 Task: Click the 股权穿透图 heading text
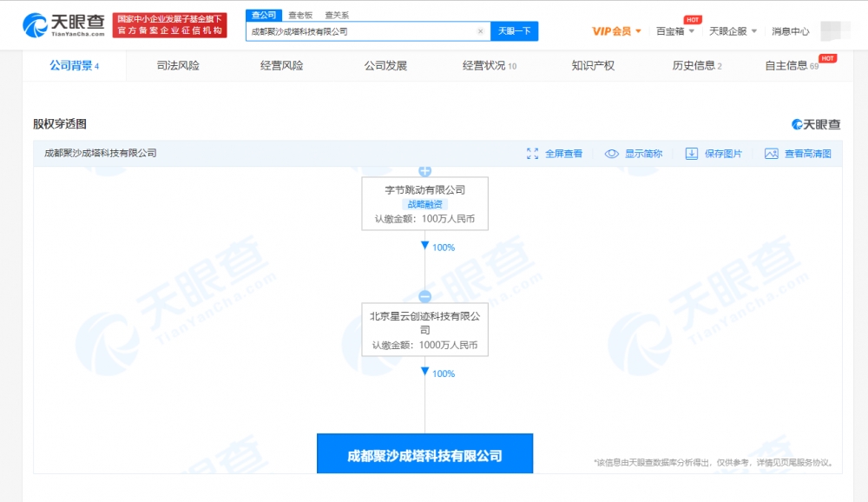coord(60,124)
